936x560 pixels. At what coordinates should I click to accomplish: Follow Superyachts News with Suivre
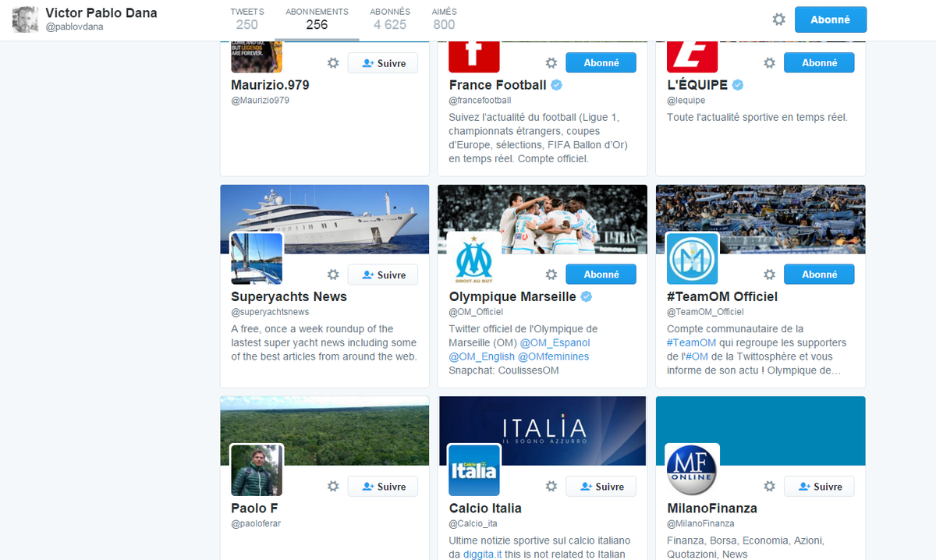click(383, 275)
